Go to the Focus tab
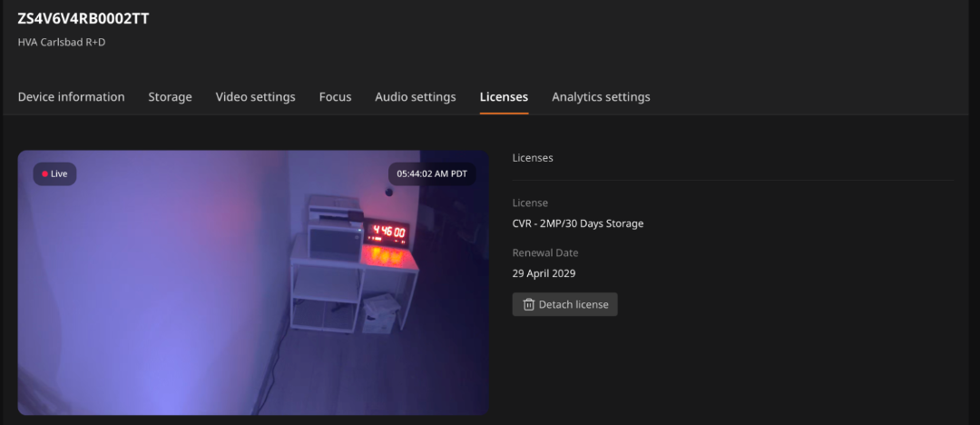The height and width of the screenshot is (425, 980). [335, 97]
